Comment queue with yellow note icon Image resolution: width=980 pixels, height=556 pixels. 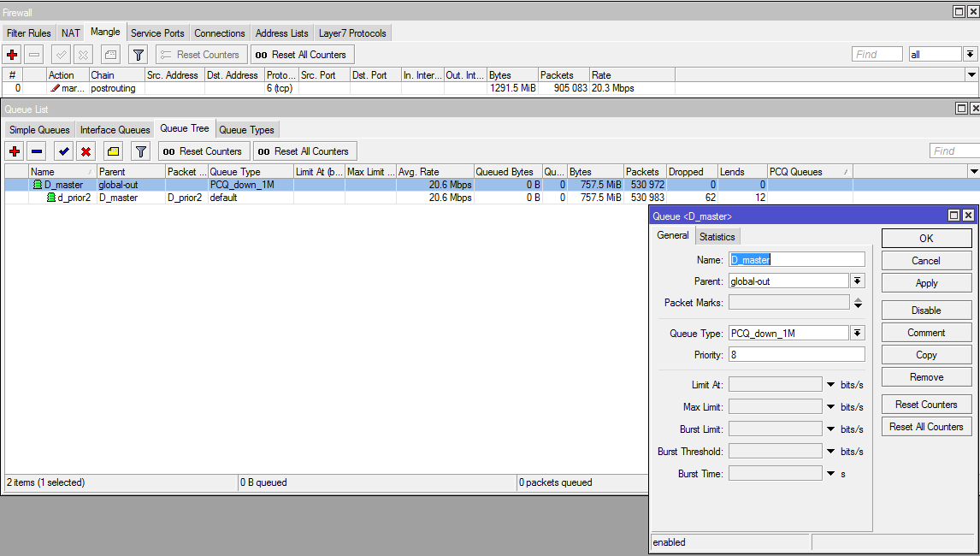pos(113,151)
